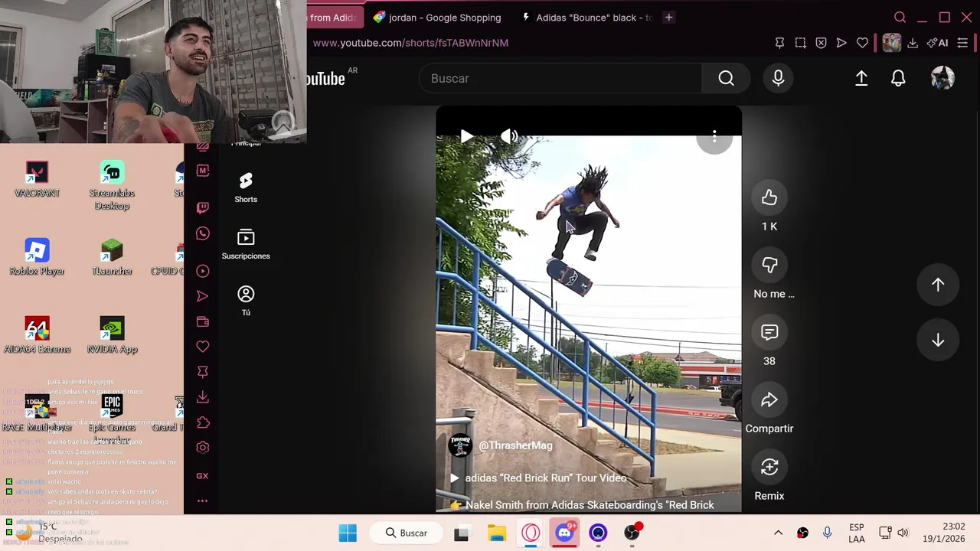Screen dimensions: 980x551
Task: Open the browser profile avatar in toolbar
Action: (891, 43)
